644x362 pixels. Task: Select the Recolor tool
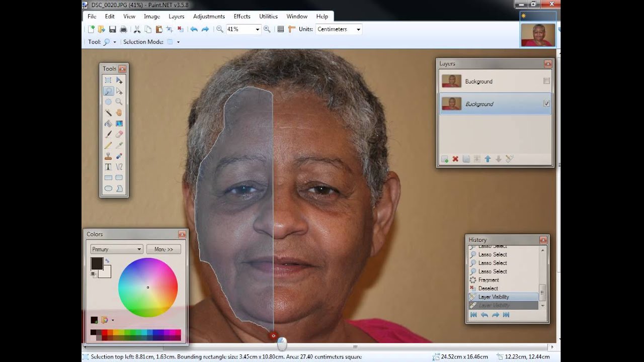(119, 156)
